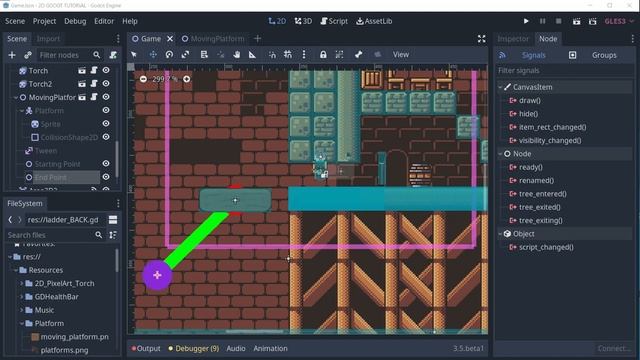The height and width of the screenshot is (360, 640).
Task: Select the Rotate Mode tool
Action: click(169, 55)
